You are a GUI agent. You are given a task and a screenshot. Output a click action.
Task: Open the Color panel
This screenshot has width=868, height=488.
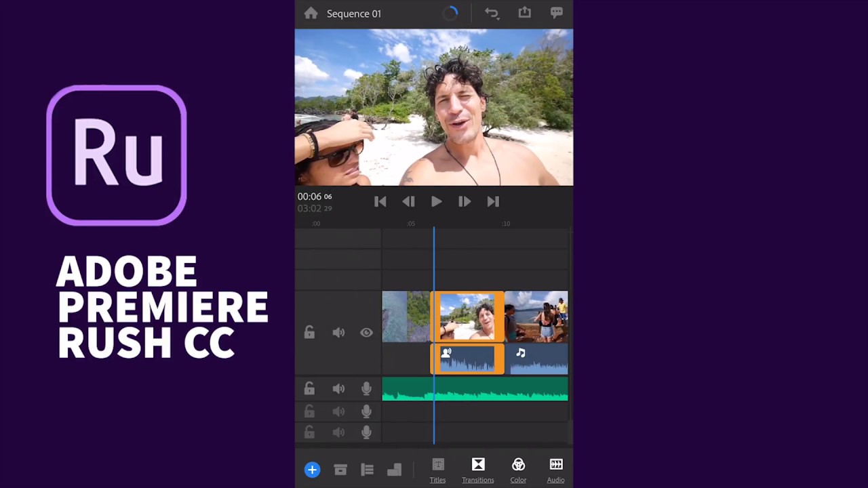coord(518,470)
